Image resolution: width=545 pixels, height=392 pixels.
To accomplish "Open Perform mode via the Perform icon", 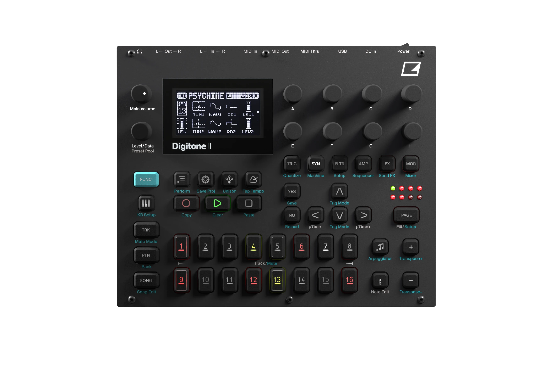I will point(182,179).
